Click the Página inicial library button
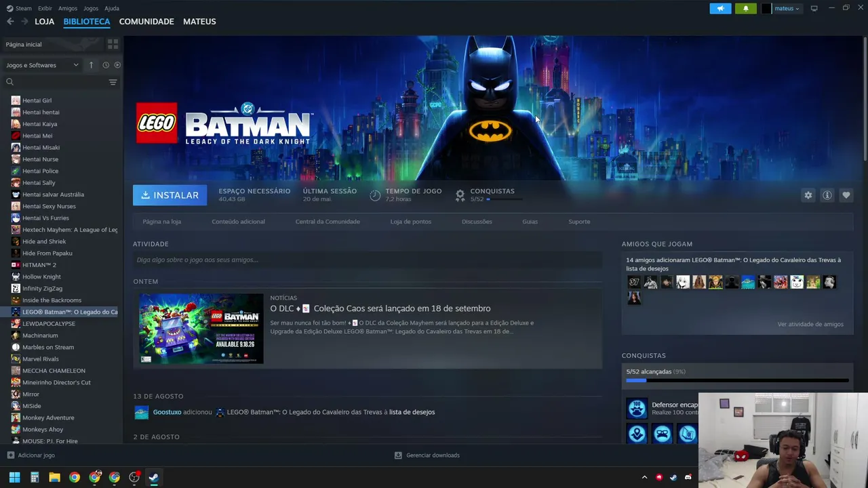The height and width of the screenshot is (488, 868). (x=53, y=44)
